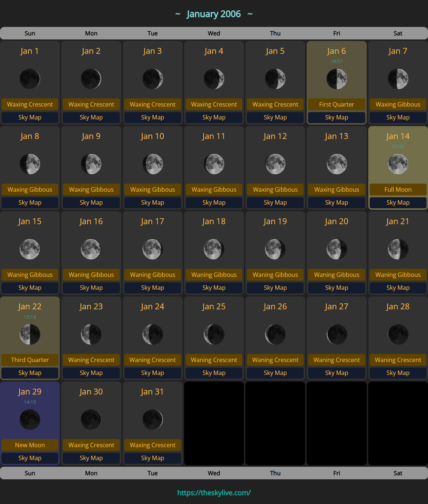Click the First Quarter moon image on Jan 6
The image size is (428, 504).
336,79
